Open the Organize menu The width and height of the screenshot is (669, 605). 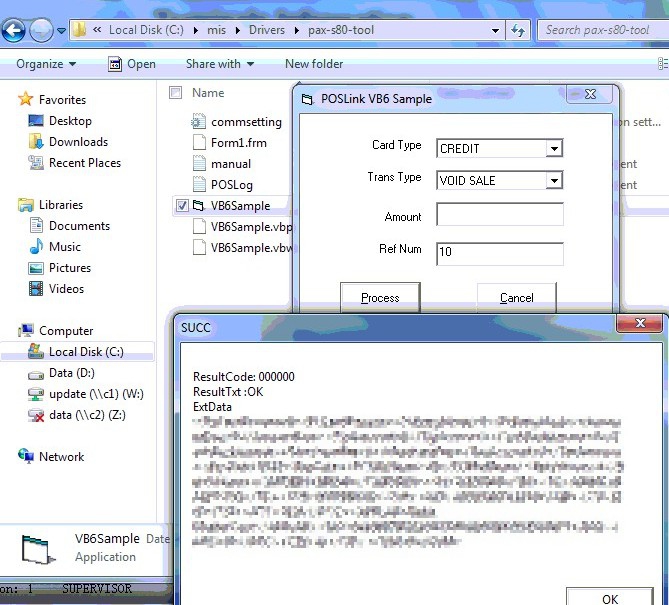tap(46, 64)
